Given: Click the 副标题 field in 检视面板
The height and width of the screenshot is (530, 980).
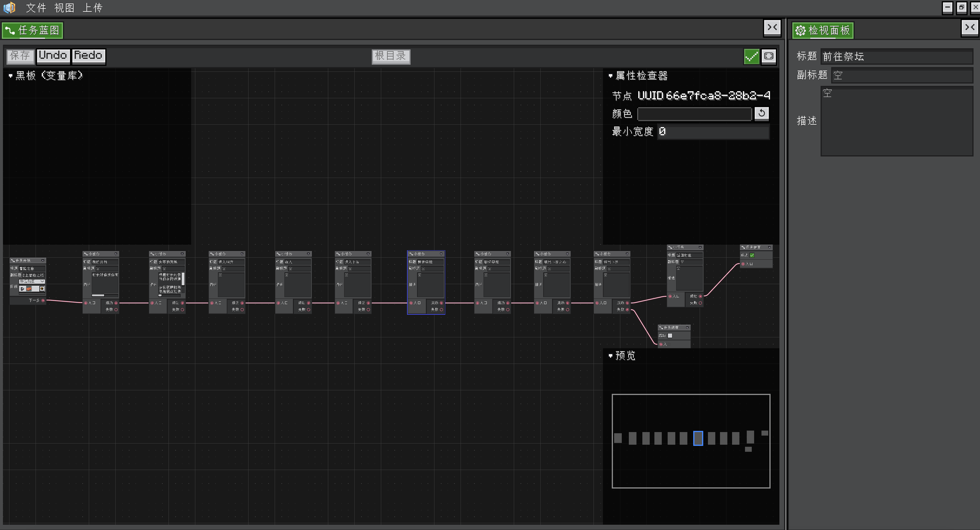Looking at the screenshot, I should coord(902,75).
